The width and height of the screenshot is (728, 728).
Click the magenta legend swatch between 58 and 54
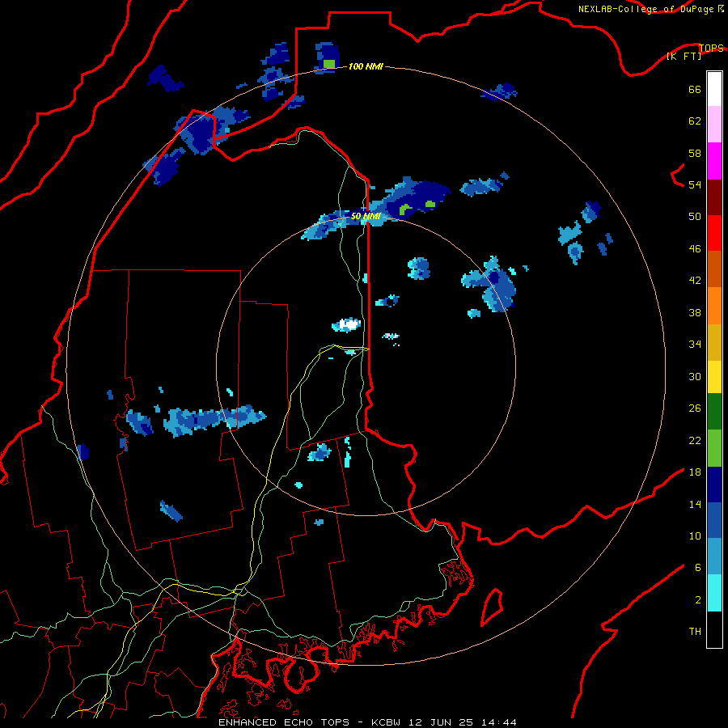[x=714, y=161]
